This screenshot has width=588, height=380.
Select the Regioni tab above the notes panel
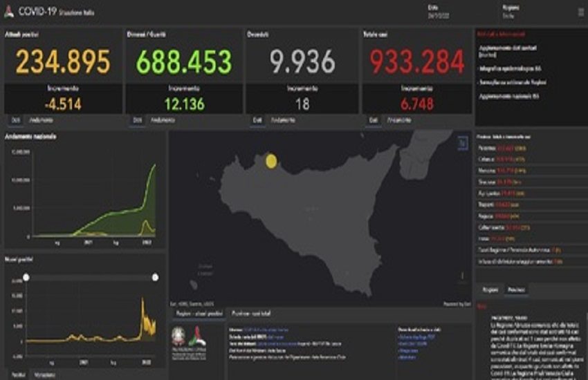(x=490, y=290)
